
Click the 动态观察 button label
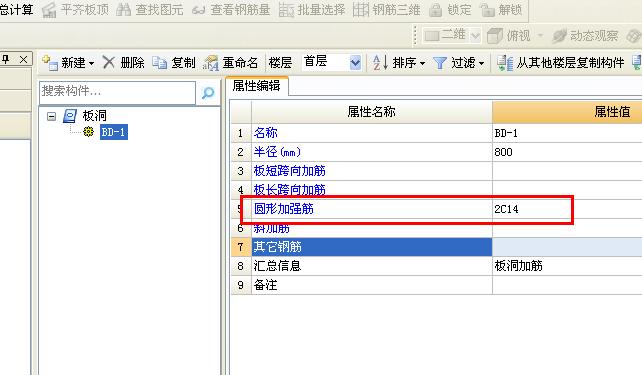[594, 36]
